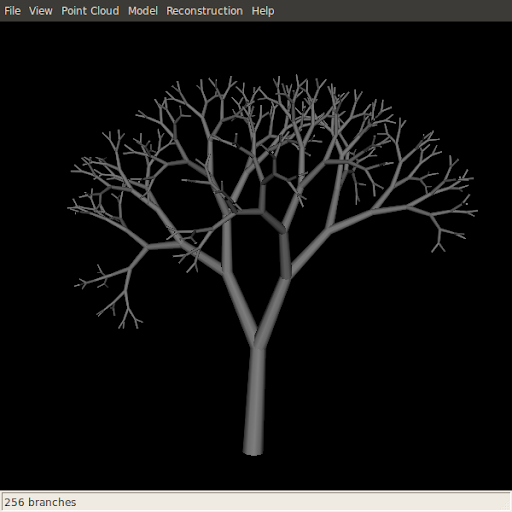
Task: Open the Help menu
Action: [263, 11]
